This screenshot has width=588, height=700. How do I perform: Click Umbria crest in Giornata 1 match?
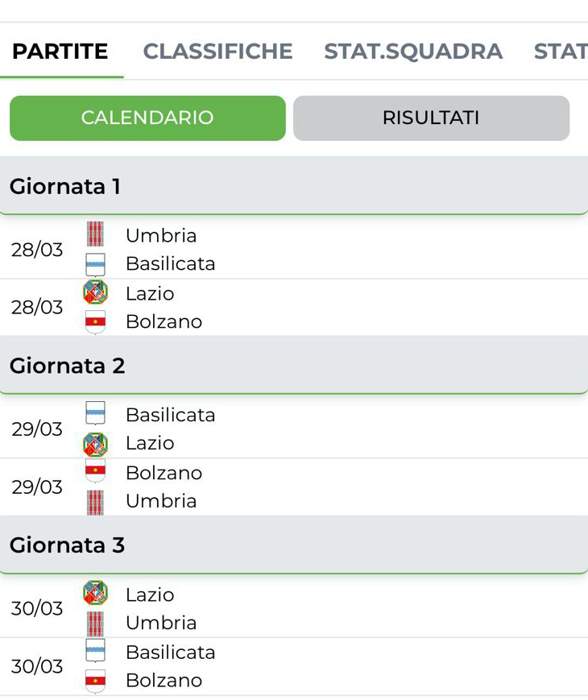click(x=95, y=234)
